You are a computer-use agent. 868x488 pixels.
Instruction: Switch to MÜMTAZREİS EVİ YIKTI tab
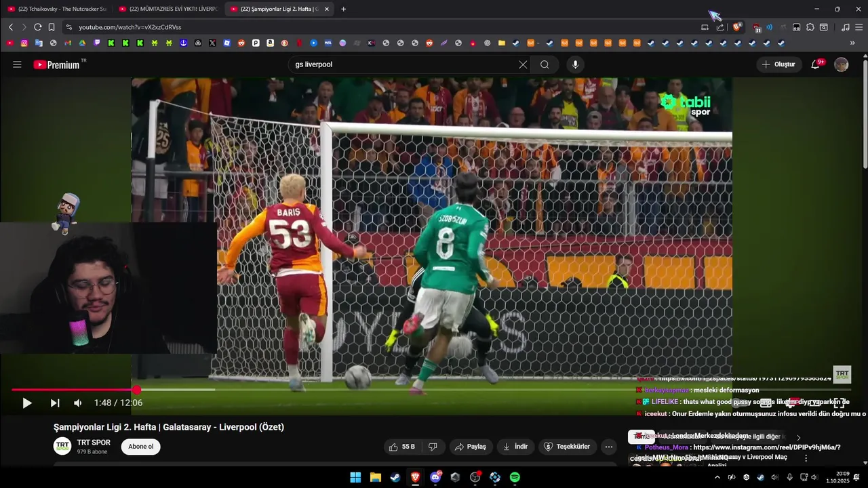click(168, 9)
